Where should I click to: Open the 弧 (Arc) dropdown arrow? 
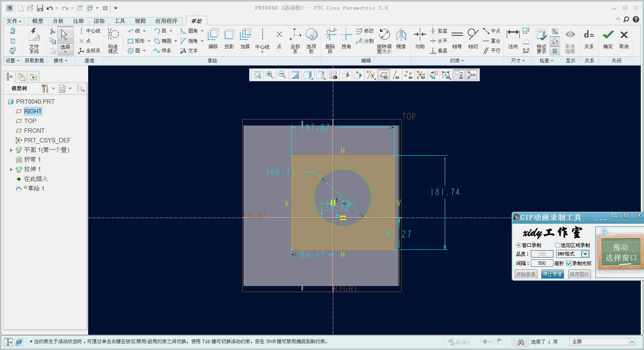pyautogui.click(x=171, y=31)
